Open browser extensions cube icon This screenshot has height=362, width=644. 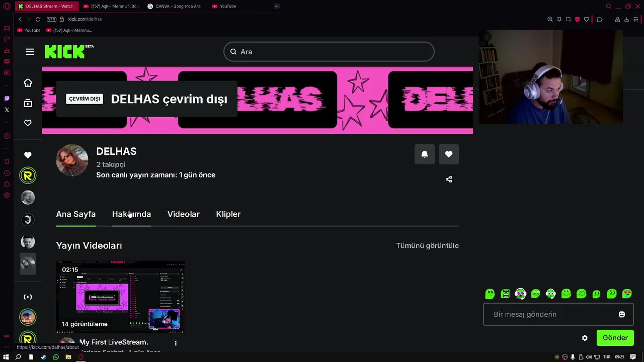point(599,19)
